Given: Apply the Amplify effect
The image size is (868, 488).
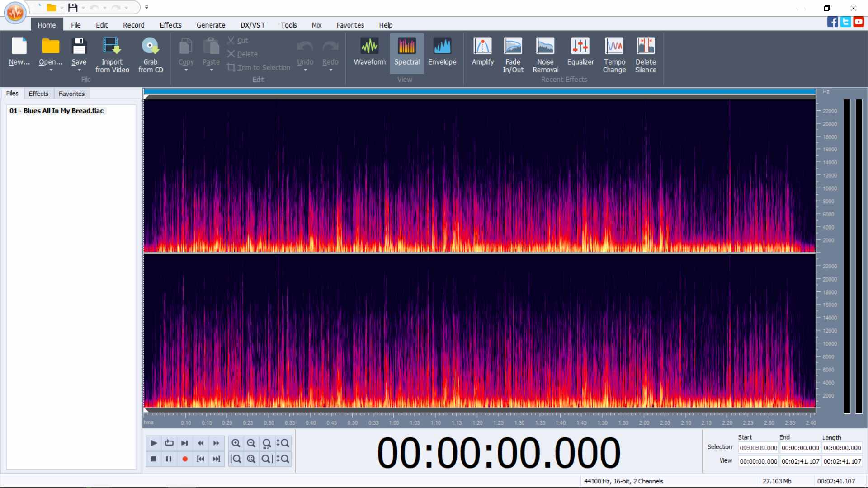Looking at the screenshot, I should (x=482, y=52).
